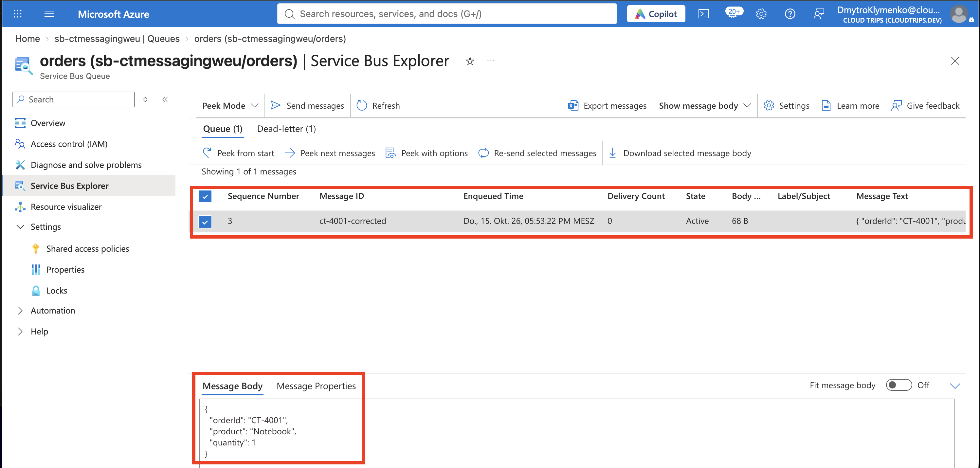Click Peek next messages

click(330, 153)
